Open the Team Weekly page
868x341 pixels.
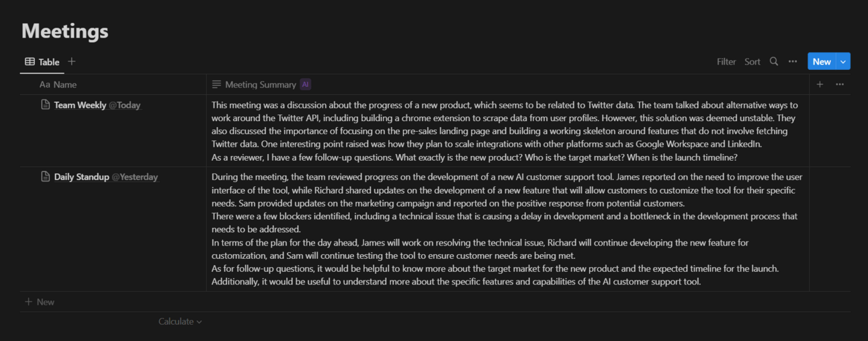pos(80,105)
